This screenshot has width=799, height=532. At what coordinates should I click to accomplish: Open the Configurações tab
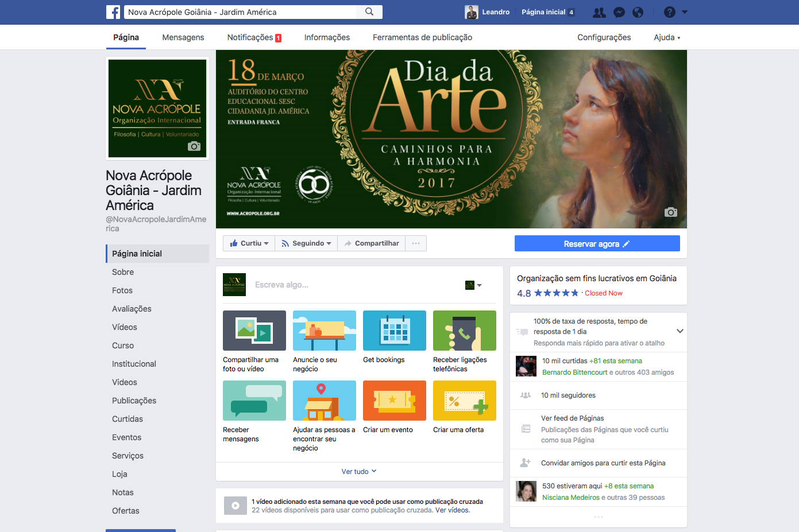(604, 37)
